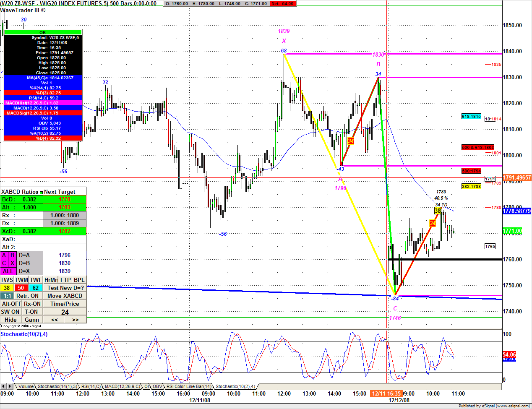This screenshot has height=409, width=532.
Task: Click the green Next Target indicator square
Action: tap(41, 192)
